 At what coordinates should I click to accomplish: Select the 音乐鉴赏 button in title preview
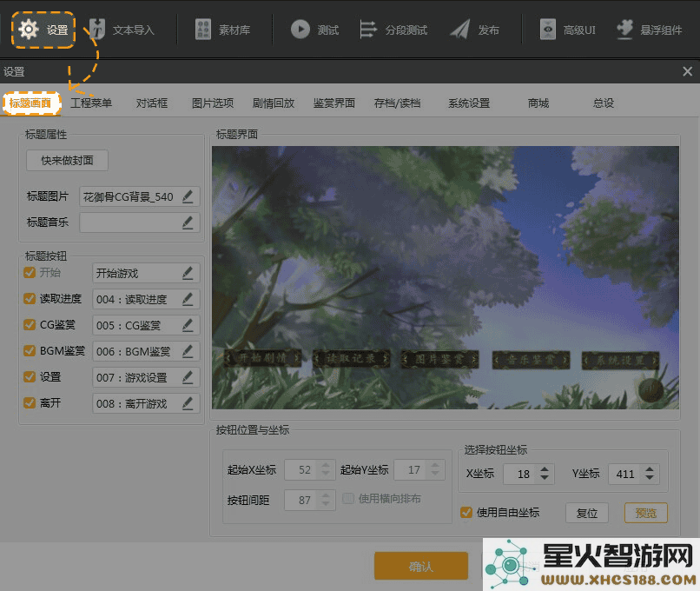[x=531, y=360]
